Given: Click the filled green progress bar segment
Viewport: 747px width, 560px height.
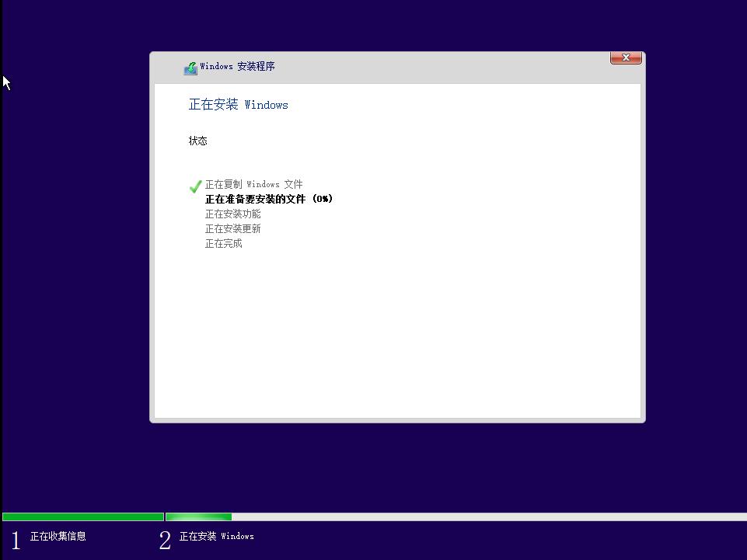Looking at the screenshot, I should point(82,516).
